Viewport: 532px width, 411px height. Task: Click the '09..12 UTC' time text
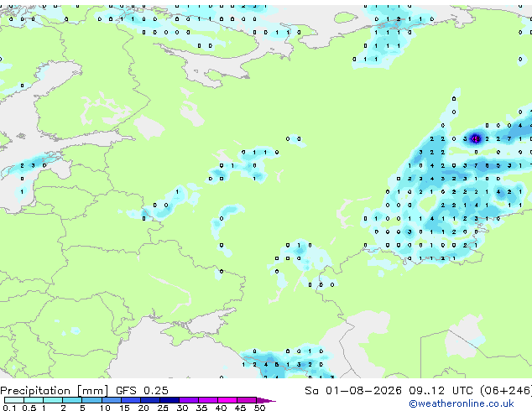[x=441, y=391]
